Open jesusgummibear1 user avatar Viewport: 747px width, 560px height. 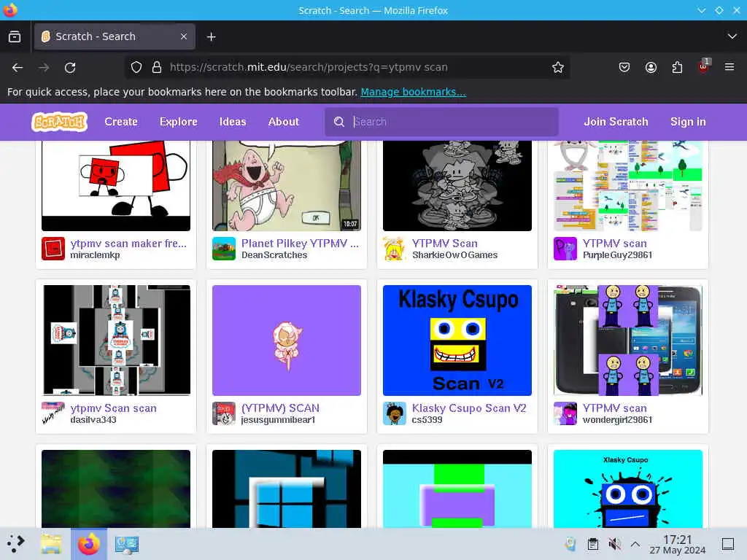(224, 413)
